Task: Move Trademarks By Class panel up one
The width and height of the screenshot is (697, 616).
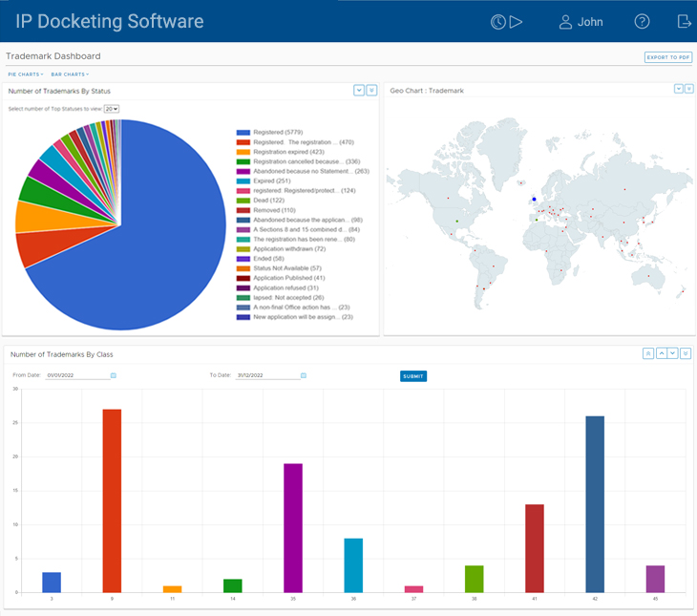Action: (661, 353)
